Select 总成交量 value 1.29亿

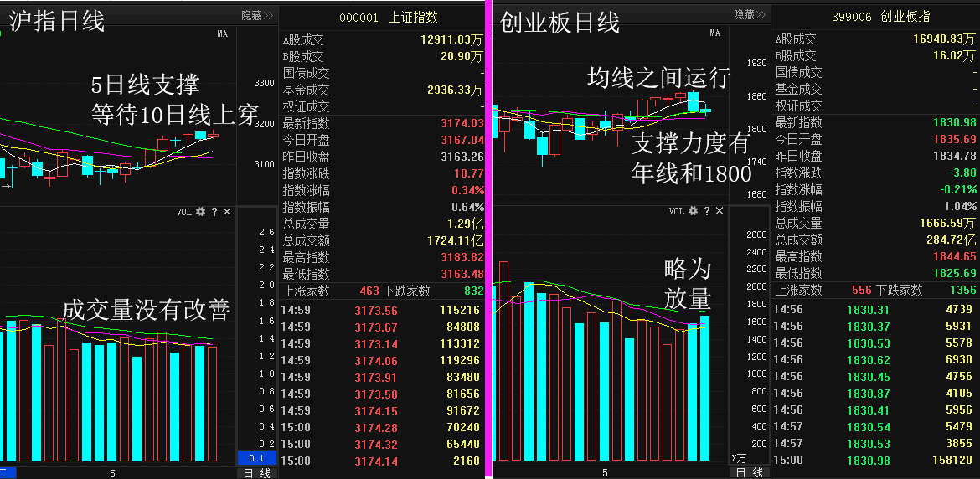coord(467,224)
